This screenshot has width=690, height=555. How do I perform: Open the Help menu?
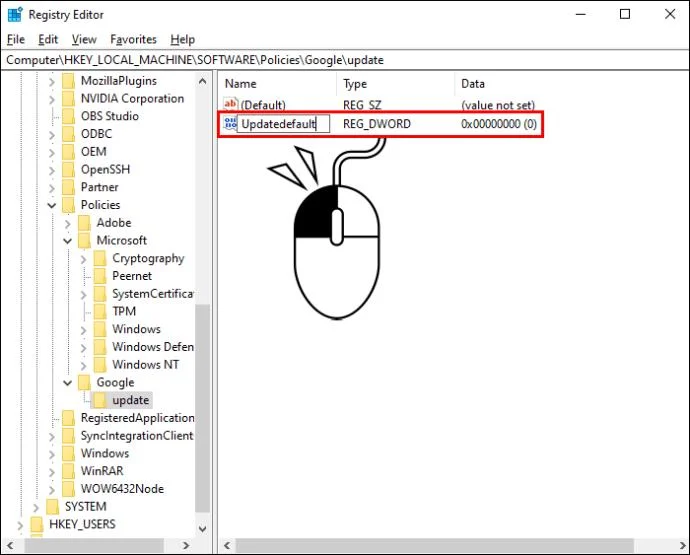183,40
